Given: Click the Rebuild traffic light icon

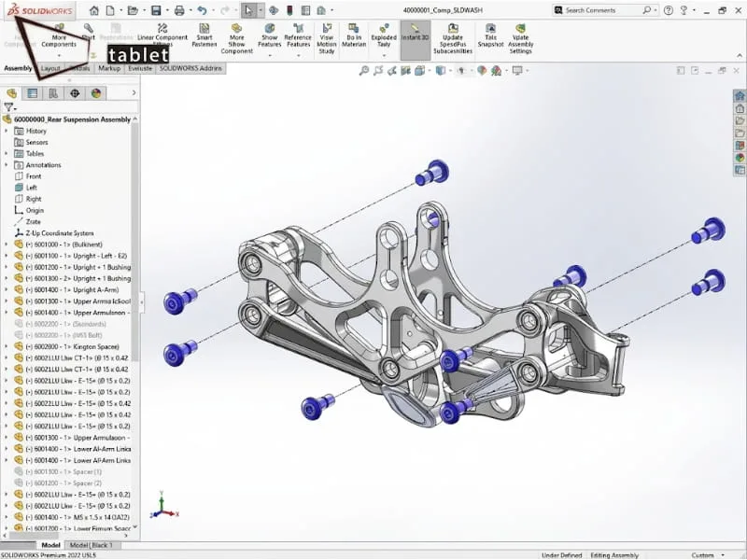Looking at the screenshot, I should tap(289, 10).
